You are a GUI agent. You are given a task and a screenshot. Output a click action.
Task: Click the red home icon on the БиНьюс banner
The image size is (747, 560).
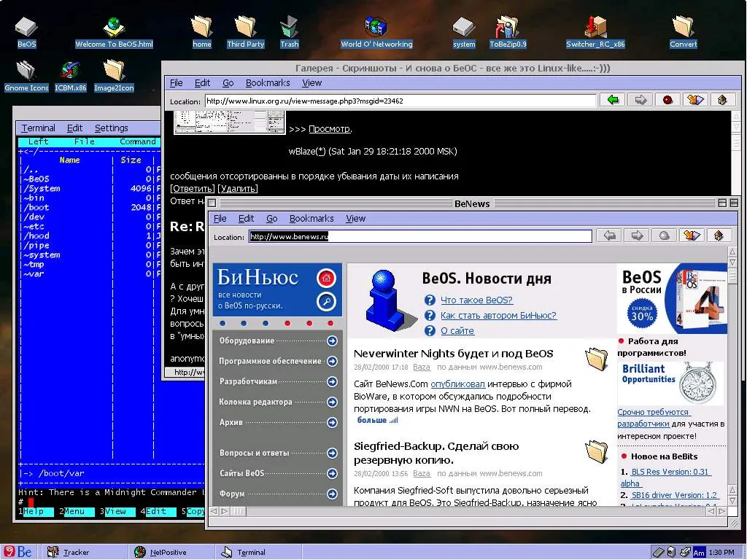click(x=326, y=278)
